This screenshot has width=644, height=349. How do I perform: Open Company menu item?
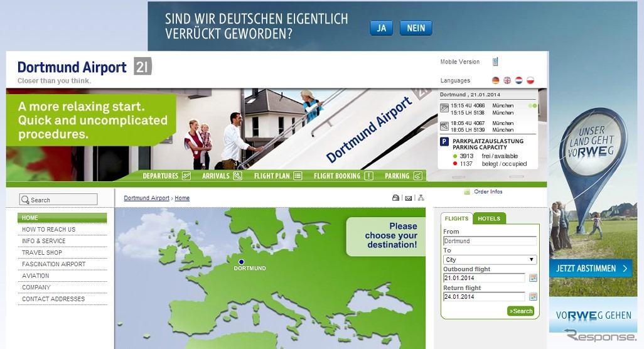point(62,287)
